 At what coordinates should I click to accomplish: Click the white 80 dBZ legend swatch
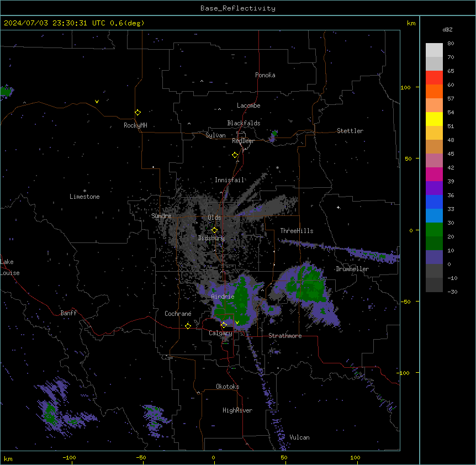pos(434,50)
